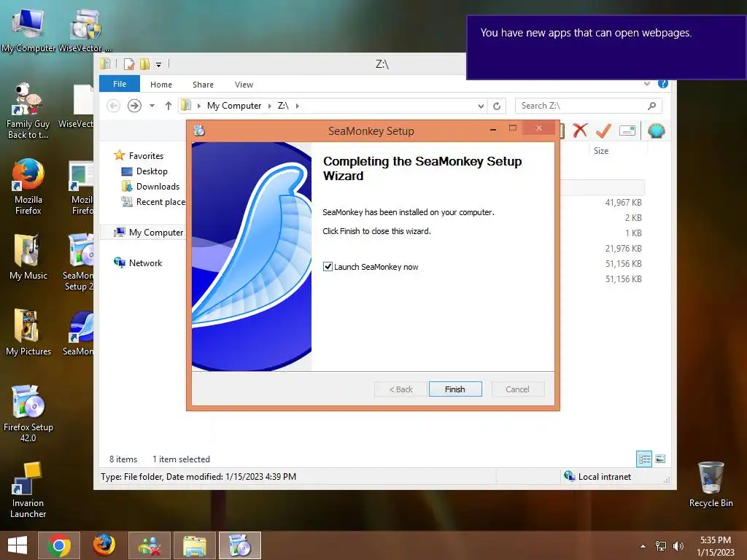Click SeaMonkey Setup taskbar button
The width and height of the screenshot is (747, 560).
[x=240, y=545]
